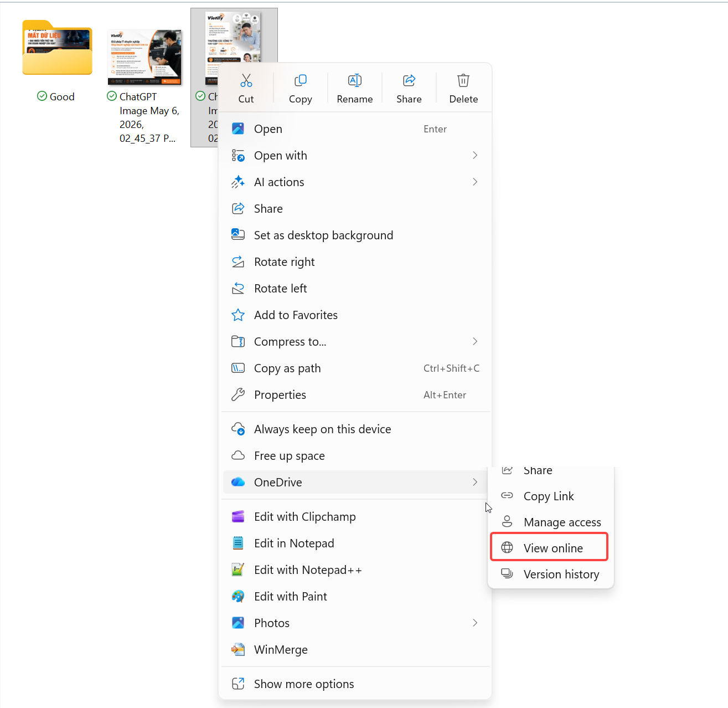Click the Cut scissors icon

(x=246, y=81)
